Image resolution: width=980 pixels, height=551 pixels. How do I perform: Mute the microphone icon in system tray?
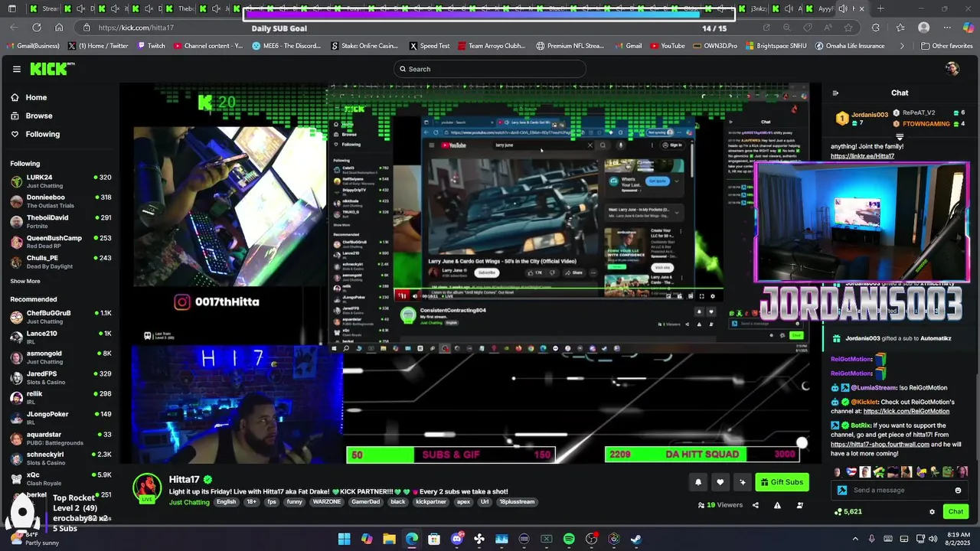click(872, 539)
